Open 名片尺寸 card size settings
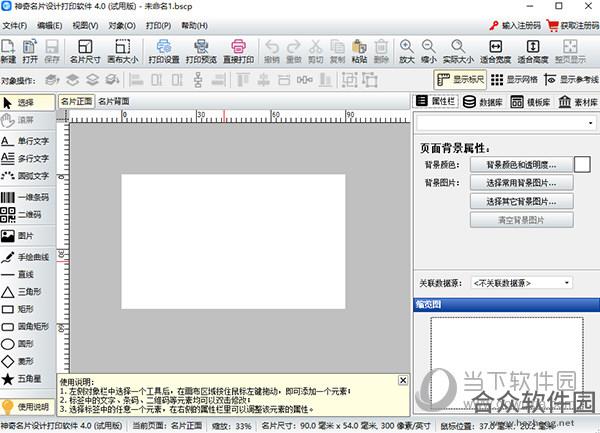 (x=85, y=51)
